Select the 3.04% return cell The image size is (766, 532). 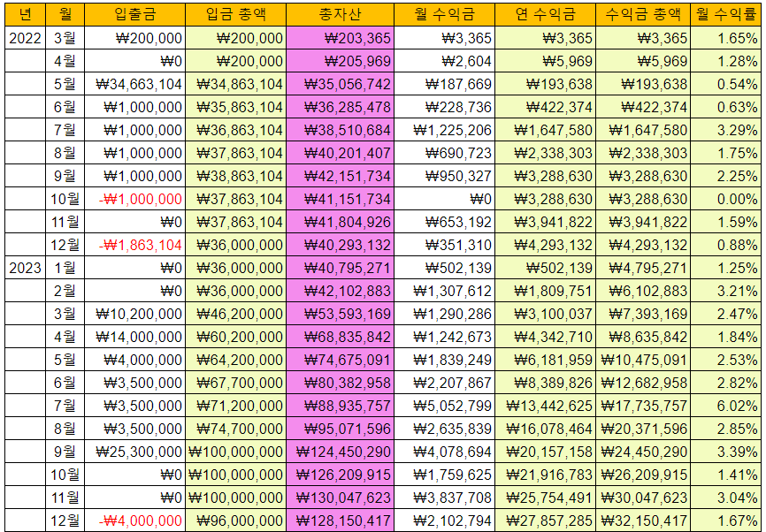tap(726, 498)
